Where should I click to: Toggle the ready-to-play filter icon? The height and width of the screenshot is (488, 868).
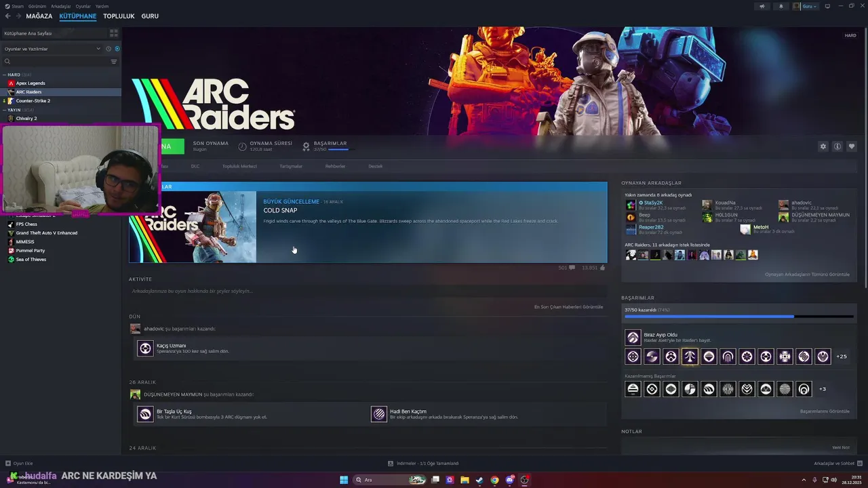click(x=117, y=49)
